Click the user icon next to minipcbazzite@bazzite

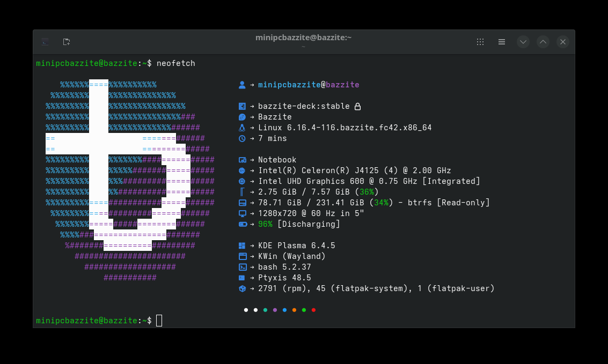(242, 85)
